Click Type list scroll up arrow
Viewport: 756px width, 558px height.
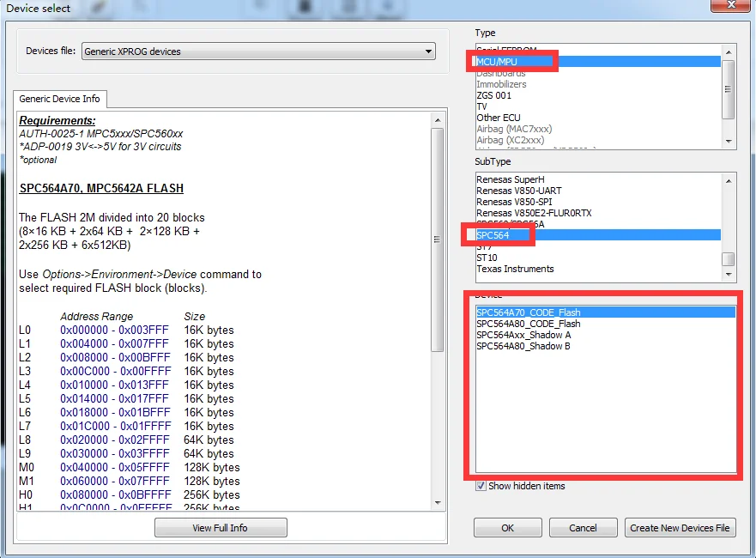pyautogui.click(x=729, y=52)
